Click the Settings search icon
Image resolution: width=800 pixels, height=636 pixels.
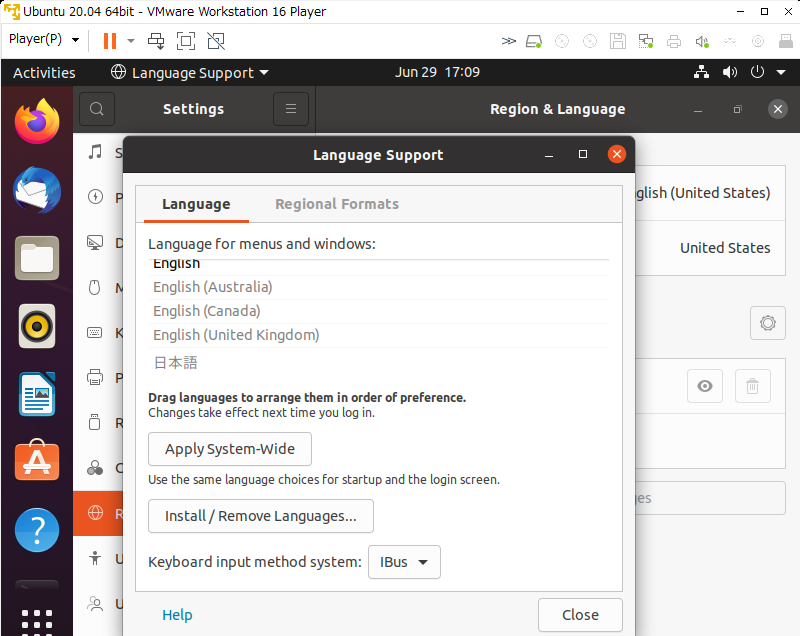point(97,109)
